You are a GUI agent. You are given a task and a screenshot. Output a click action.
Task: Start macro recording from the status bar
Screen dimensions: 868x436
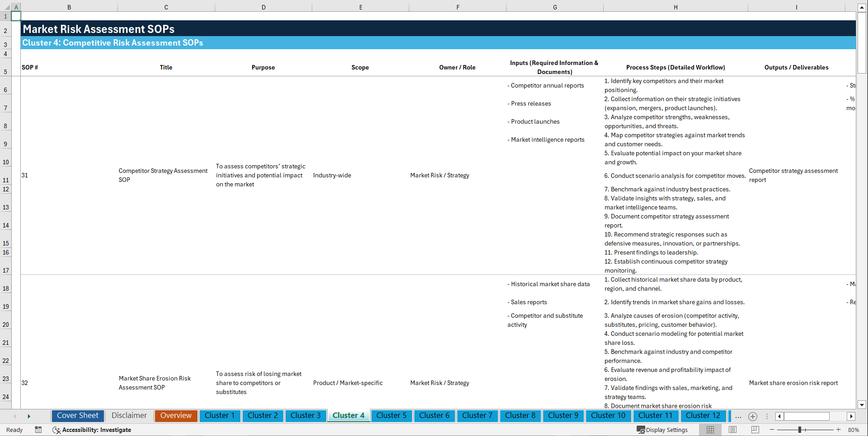38,430
